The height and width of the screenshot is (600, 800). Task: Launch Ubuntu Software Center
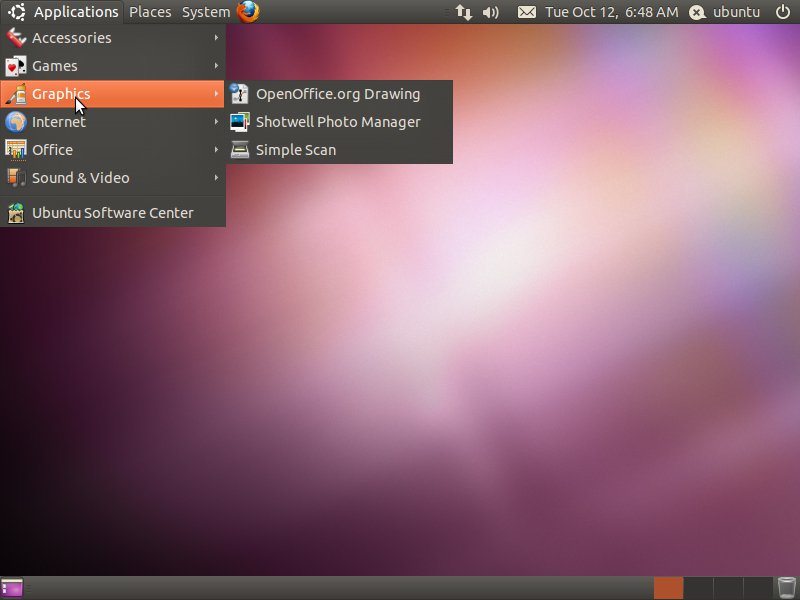[x=113, y=213]
